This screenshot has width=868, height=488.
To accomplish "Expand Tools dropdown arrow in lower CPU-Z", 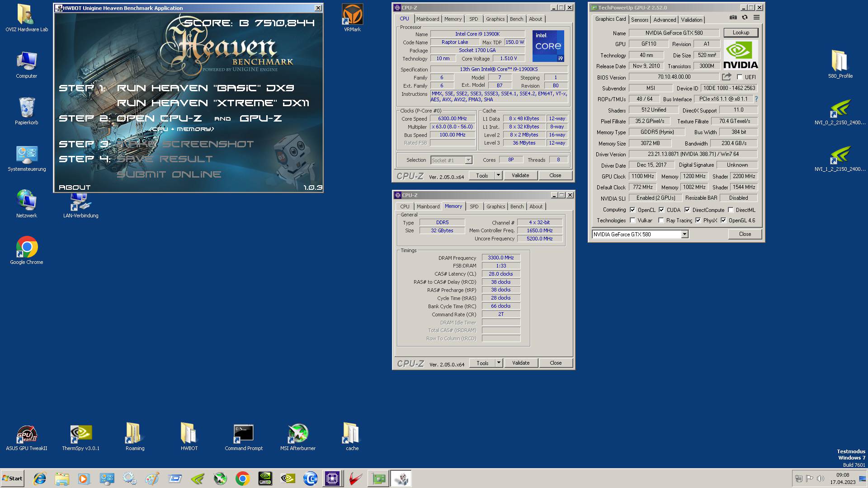I will coord(499,363).
